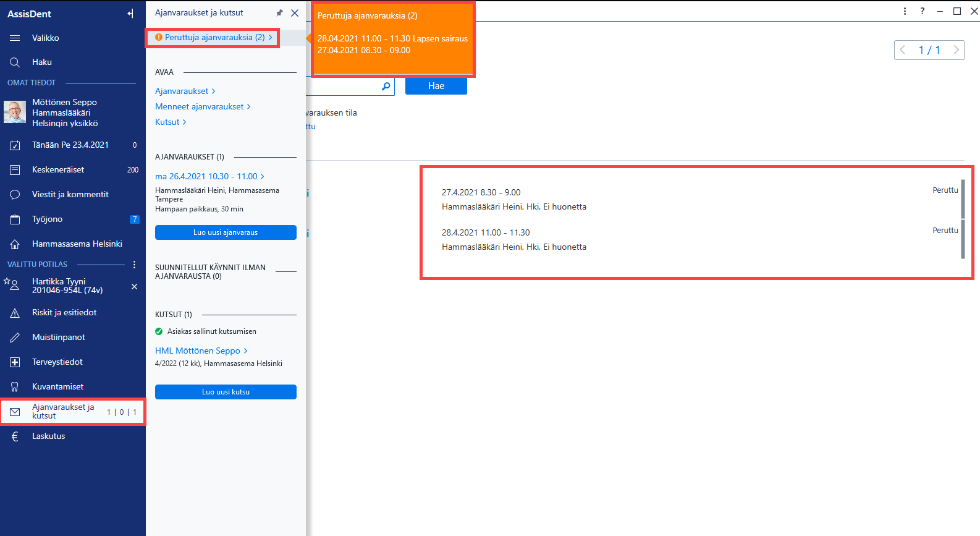Open Valittu potilas three-dot options
980x536 pixels.
tap(134, 265)
